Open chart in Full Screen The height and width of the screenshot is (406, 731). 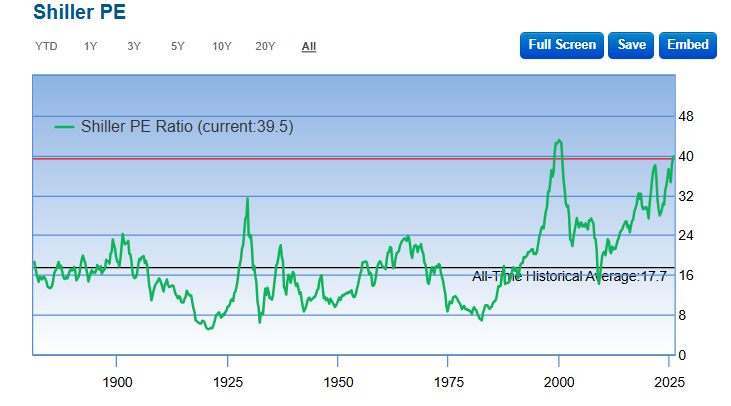pyautogui.click(x=562, y=45)
